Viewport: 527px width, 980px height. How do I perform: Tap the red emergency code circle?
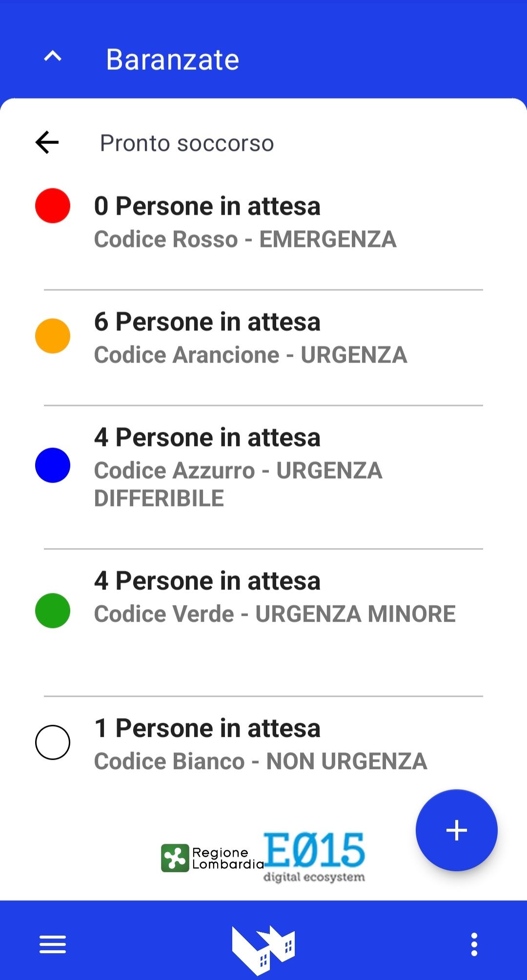53,206
